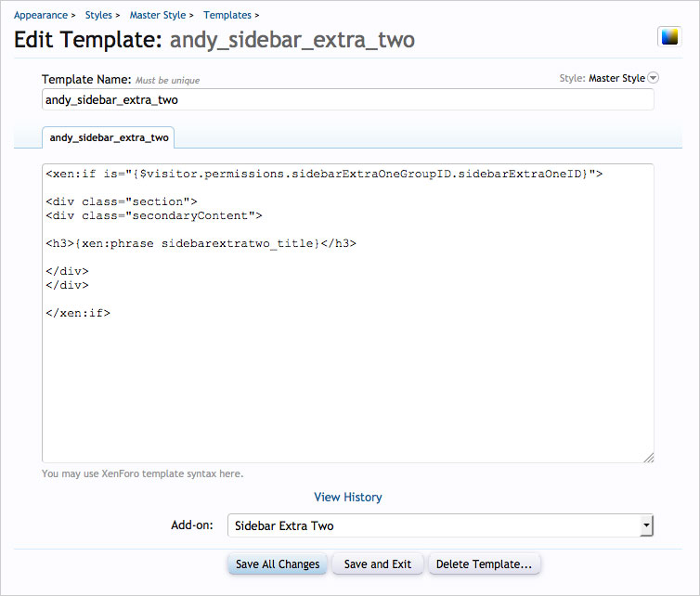Click the div class="secondaryContent" code line
Viewport: 700px width, 596px height.
click(x=154, y=215)
